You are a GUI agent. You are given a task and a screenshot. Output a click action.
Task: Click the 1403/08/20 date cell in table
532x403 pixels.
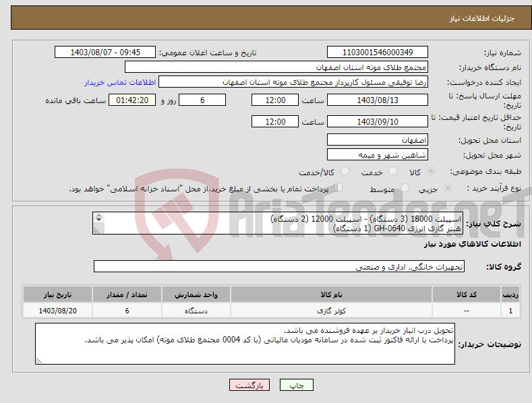click(57, 311)
